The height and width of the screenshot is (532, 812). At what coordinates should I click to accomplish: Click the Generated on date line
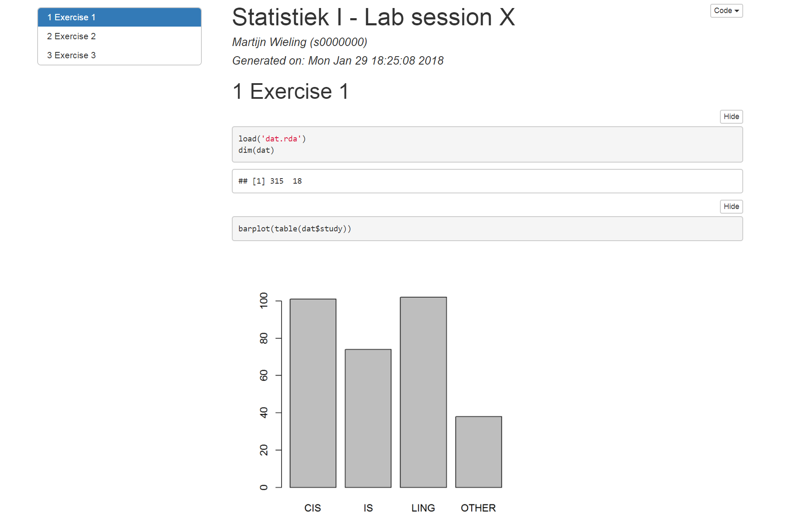pyautogui.click(x=338, y=61)
